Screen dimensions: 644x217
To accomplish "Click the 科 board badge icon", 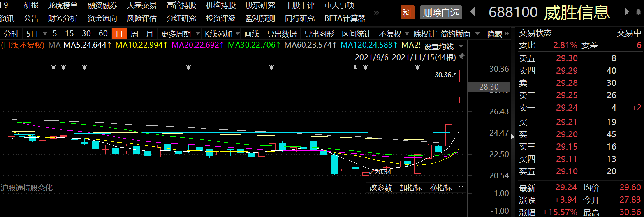I will tap(407, 13).
